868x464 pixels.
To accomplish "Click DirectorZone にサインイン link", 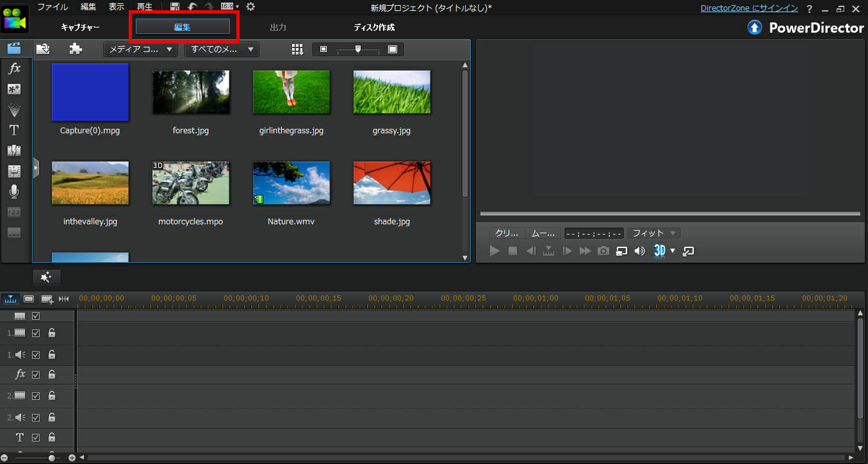I will coord(749,8).
